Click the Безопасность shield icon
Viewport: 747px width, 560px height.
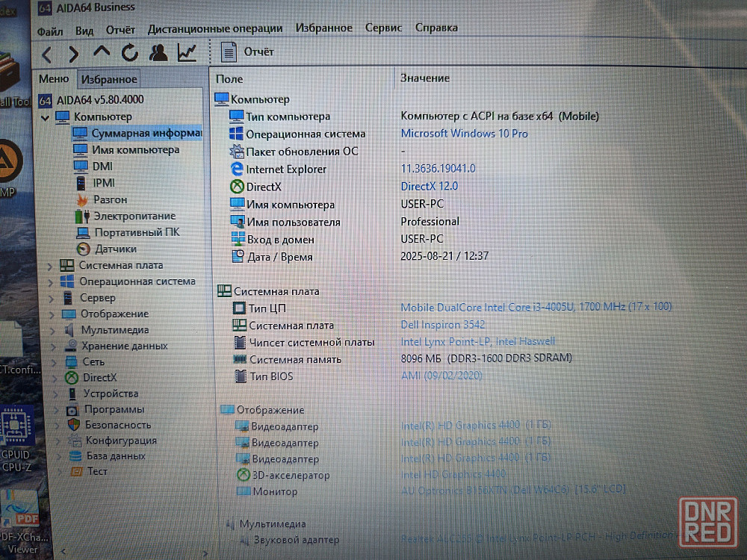(74, 425)
